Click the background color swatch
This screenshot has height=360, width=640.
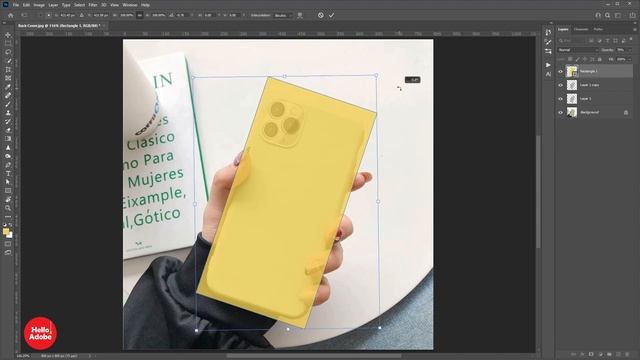click(x=10, y=236)
